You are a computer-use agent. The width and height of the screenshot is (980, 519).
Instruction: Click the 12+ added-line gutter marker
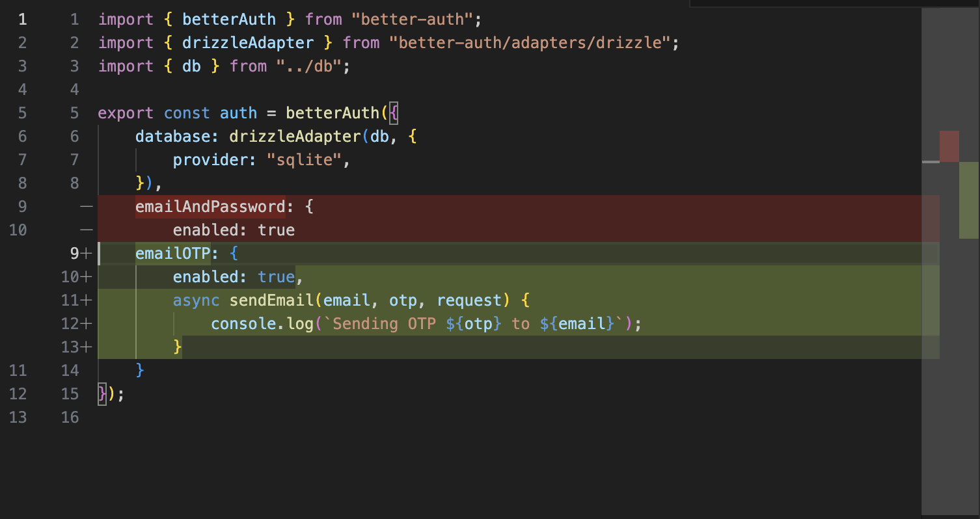coord(77,324)
